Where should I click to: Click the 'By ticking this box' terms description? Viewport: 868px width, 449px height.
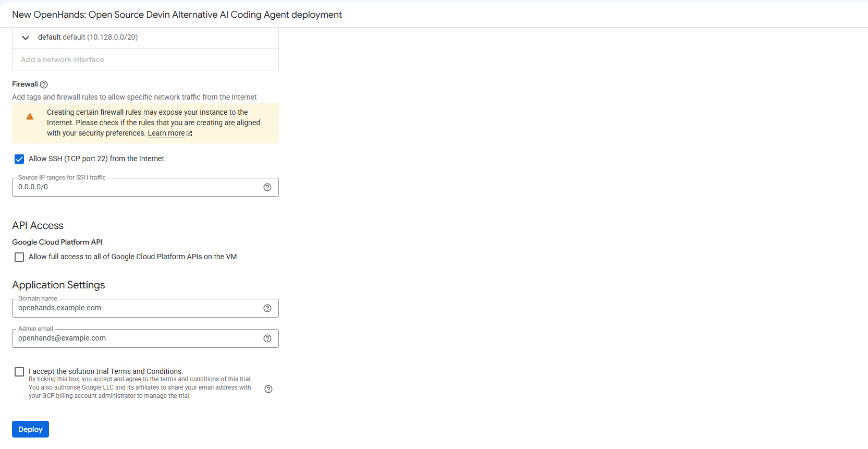(140, 387)
